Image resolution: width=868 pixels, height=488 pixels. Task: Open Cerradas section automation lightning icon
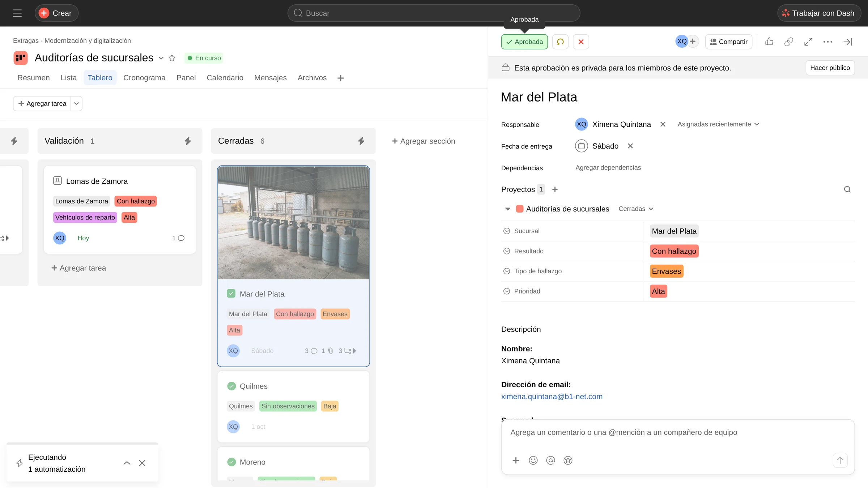[361, 141]
